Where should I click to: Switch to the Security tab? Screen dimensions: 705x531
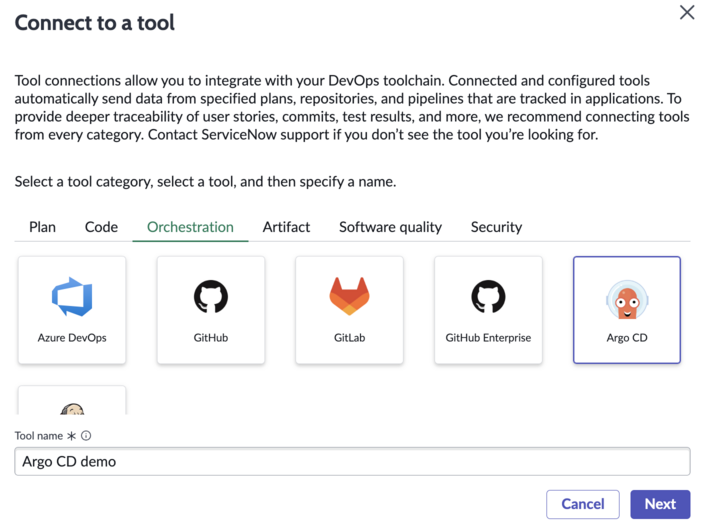point(496,227)
